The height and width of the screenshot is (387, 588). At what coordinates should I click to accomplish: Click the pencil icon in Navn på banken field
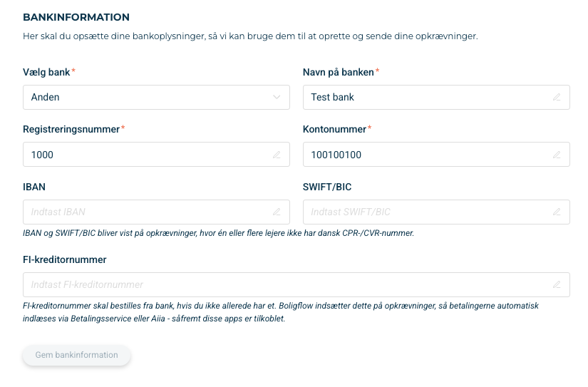point(557,98)
